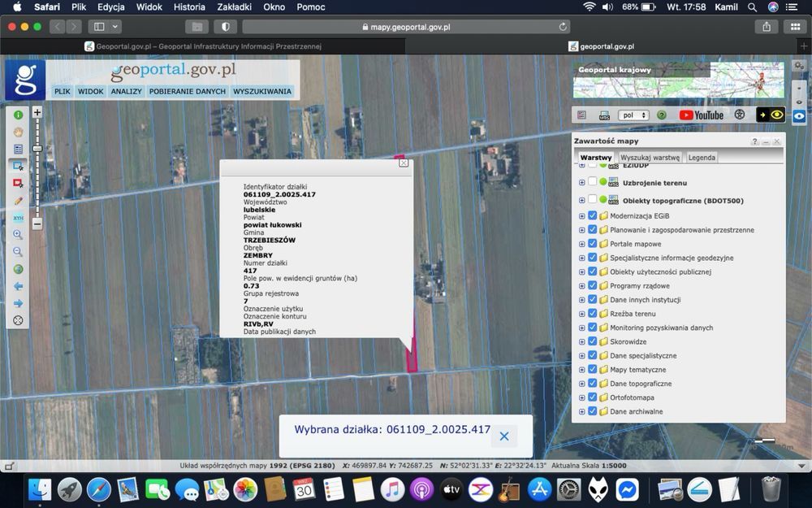Screen dimensions: 812x508
Task: Dismiss the 'Wybrana działka' notification
Action: pos(503,436)
